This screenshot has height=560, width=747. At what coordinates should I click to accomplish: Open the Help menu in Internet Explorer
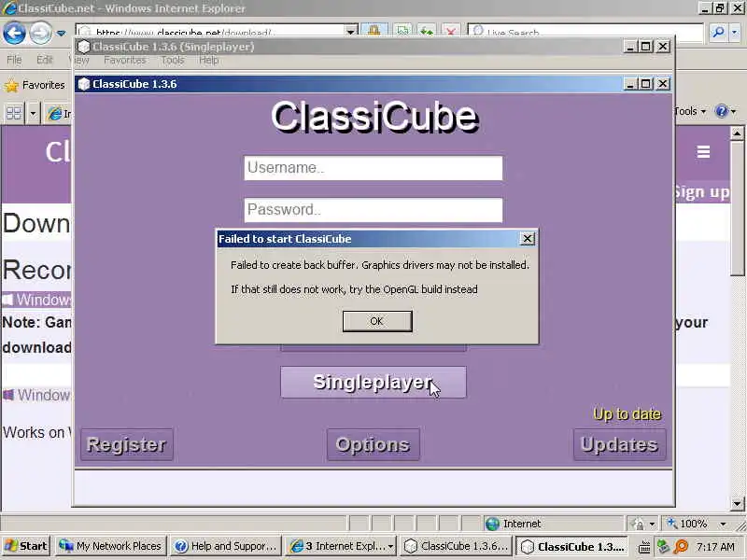point(208,60)
